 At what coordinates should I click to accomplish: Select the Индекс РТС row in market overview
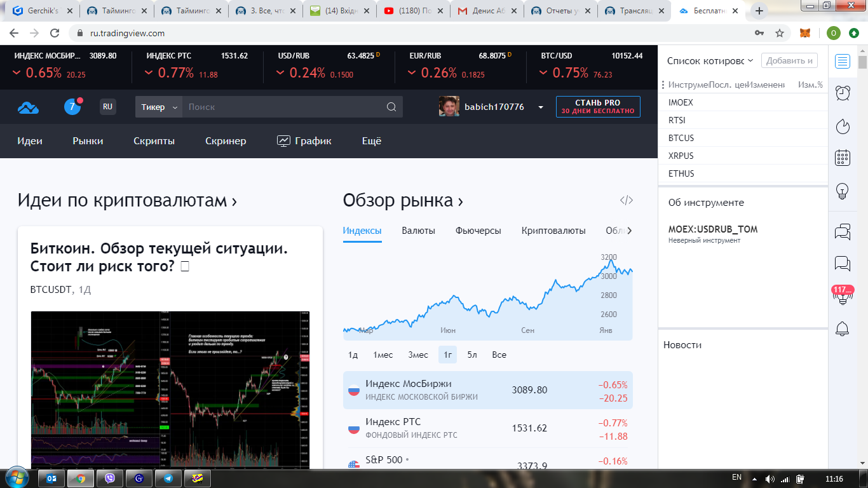[x=487, y=428]
